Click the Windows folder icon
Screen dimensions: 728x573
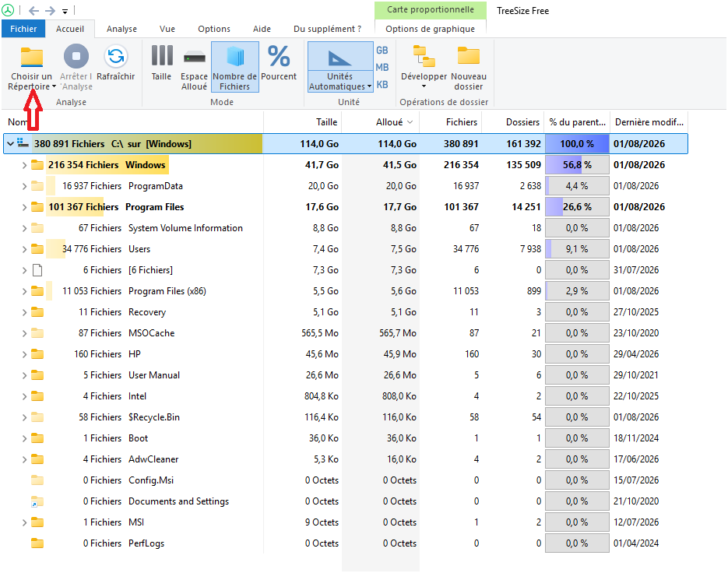(37, 165)
